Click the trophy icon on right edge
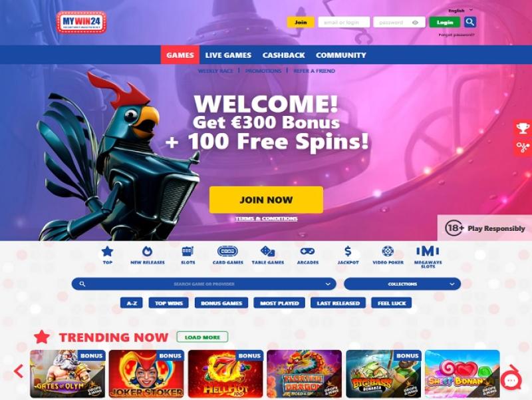The height and width of the screenshot is (400, 532). [523, 128]
